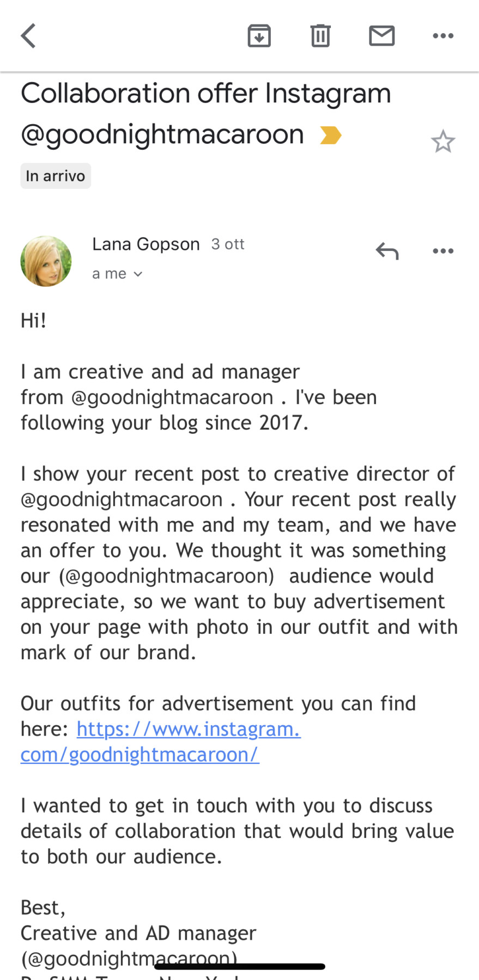Viewport: 479px width, 980px height.
Task: Tap the yellow importance marker
Action: pos(330,135)
